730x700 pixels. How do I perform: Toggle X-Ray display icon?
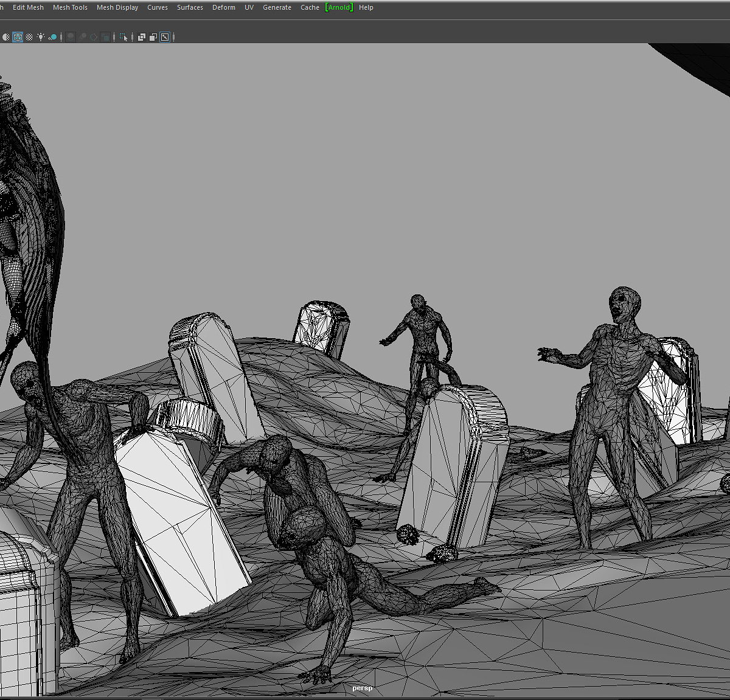pos(141,37)
